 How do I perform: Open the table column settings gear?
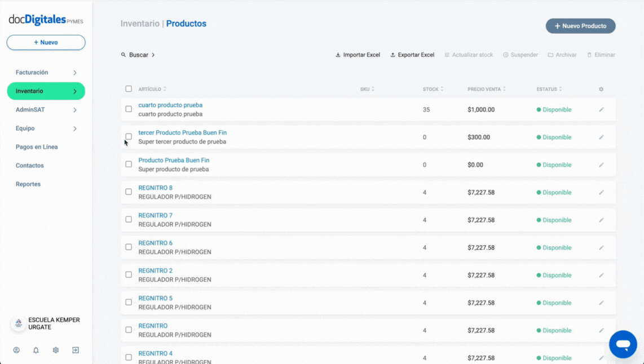click(601, 89)
